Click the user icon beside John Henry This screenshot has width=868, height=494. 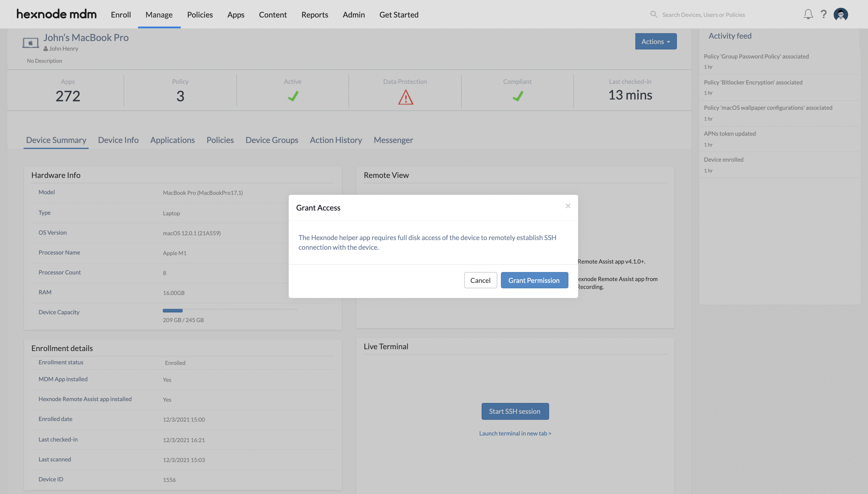click(46, 49)
